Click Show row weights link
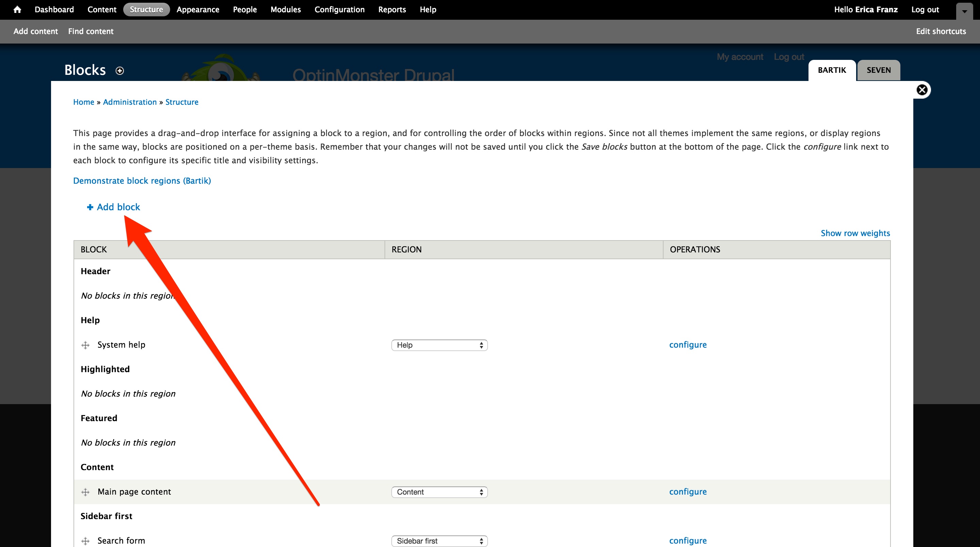 click(855, 233)
